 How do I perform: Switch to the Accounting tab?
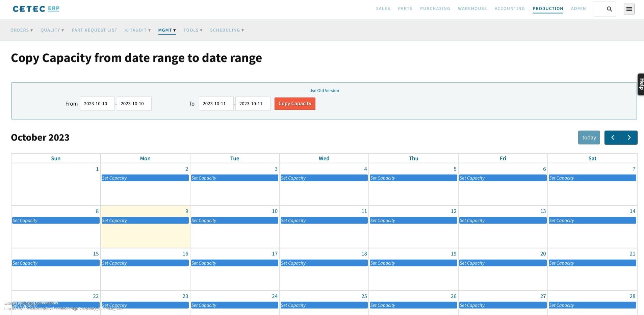click(x=509, y=8)
